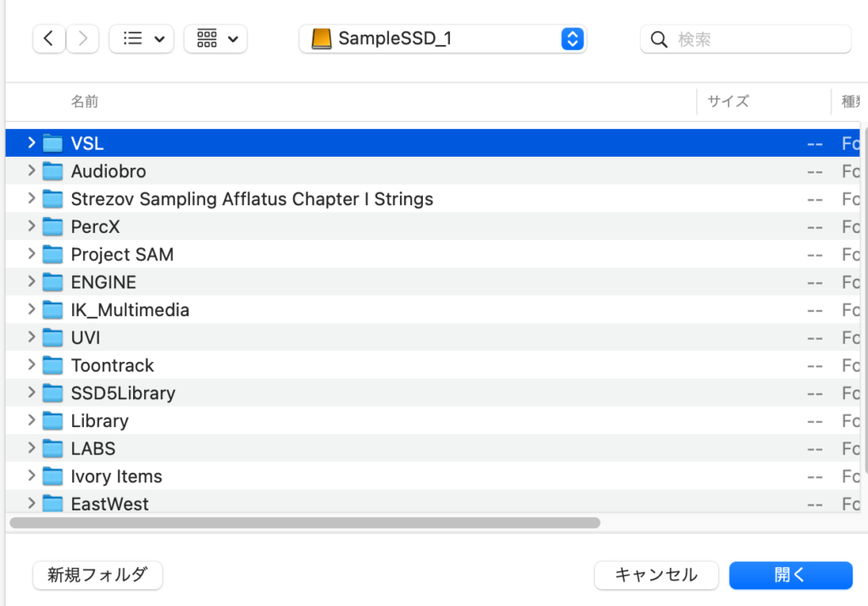Click the IK_Multimedia folder name
The height and width of the screenshot is (606, 868).
(130, 309)
